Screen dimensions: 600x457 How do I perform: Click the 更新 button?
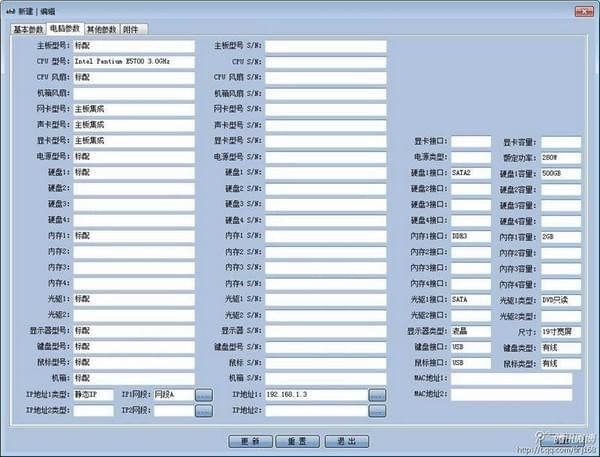[x=250, y=441]
